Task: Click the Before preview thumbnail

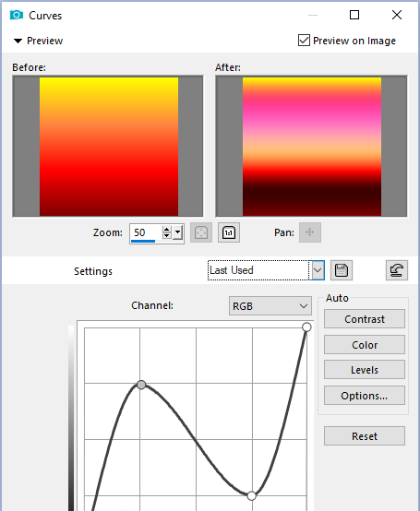Action: click(x=108, y=147)
